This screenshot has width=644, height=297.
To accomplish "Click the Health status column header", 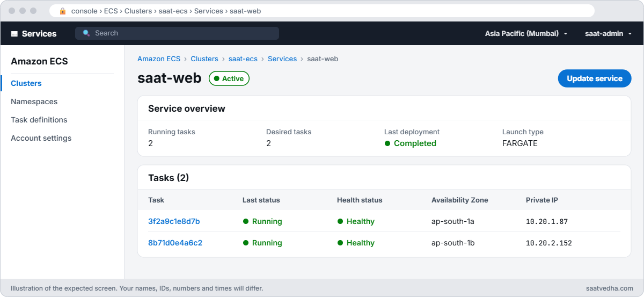I will (x=360, y=200).
